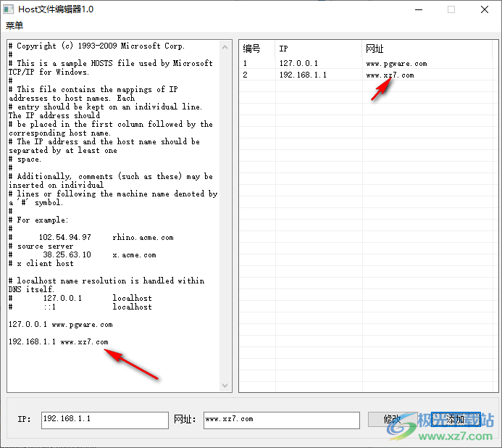Select row number 1 in the host list
This screenshot has height=448, width=502.
(246, 64)
